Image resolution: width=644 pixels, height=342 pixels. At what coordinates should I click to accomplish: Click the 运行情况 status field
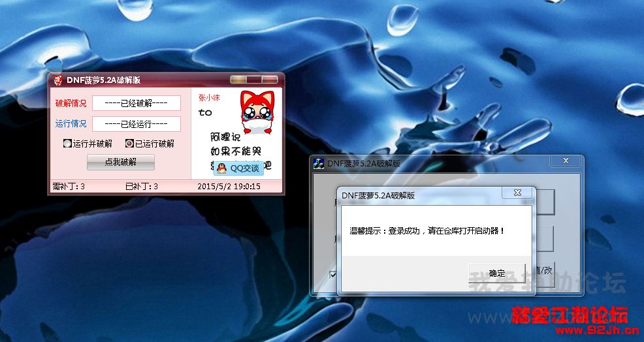(137, 124)
